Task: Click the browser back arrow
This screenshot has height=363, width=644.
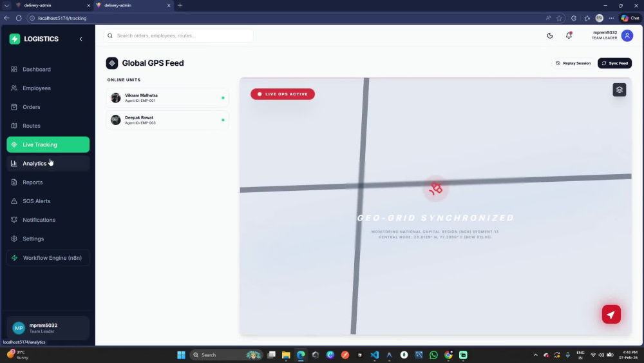Action: click(6, 18)
